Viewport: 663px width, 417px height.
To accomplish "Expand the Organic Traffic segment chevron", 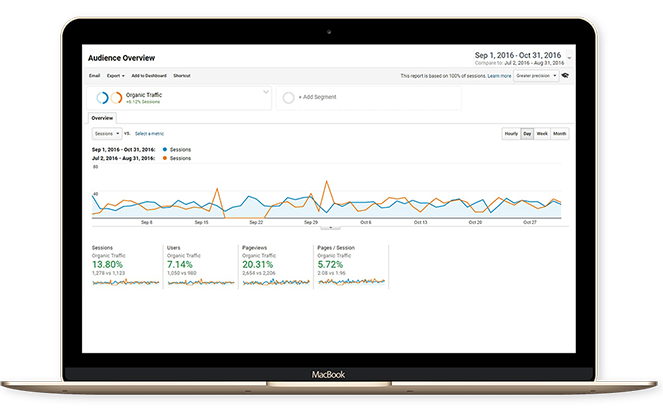I will pyautogui.click(x=266, y=91).
